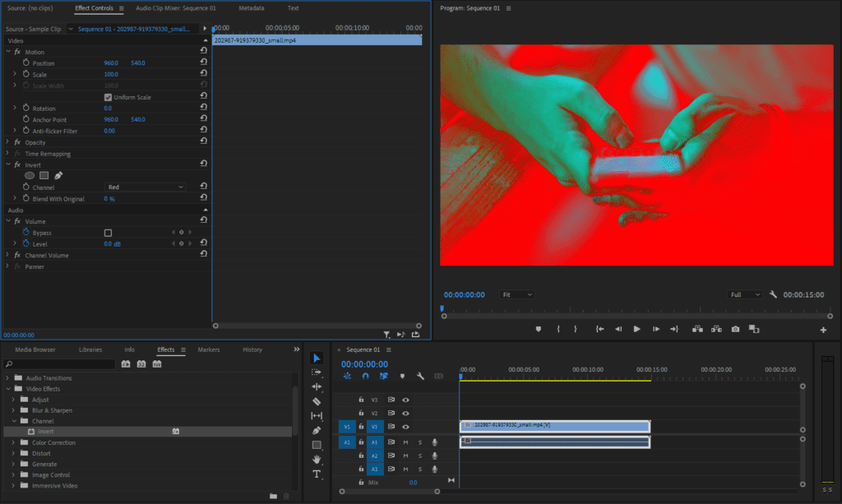
Task: Click the Level value 0.0 dB
Action: point(112,243)
